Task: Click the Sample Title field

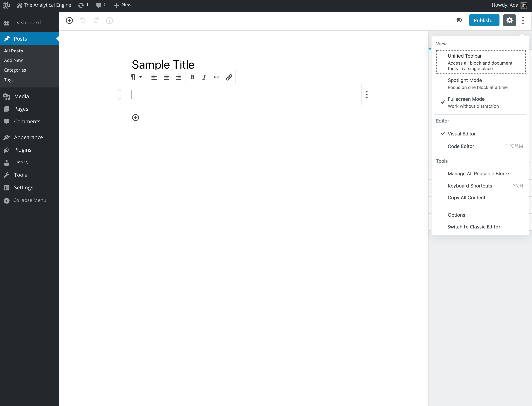Action: pyautogui.click(x=163, y=64)
